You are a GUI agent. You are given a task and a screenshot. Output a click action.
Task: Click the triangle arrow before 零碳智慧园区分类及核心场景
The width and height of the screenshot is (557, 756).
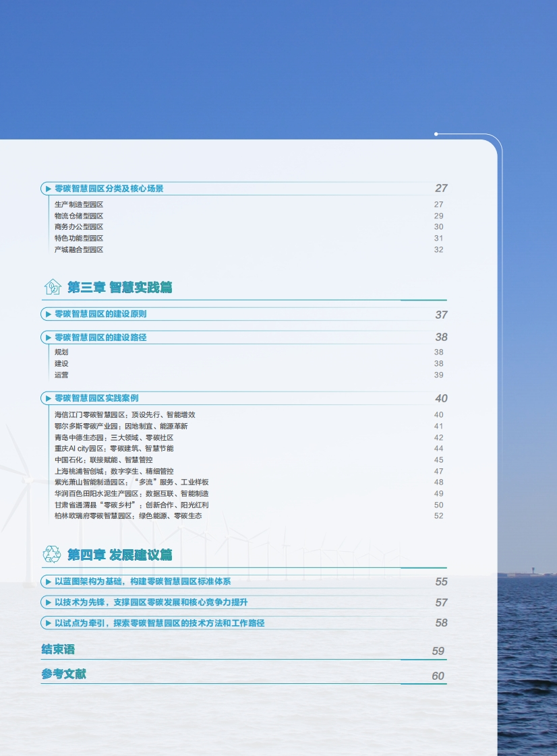pos(49,189)
